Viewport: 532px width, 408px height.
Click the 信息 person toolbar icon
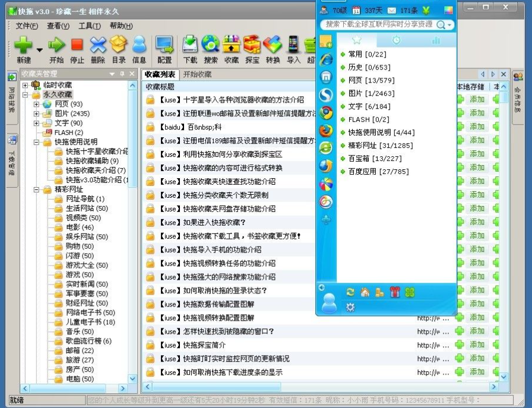coord(139,45)
